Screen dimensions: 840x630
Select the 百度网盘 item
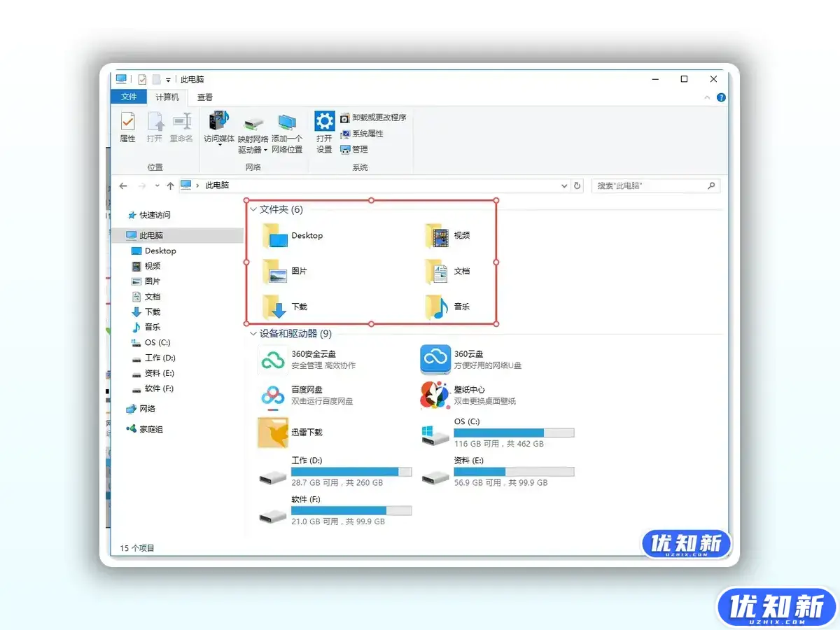click(272, 395)
